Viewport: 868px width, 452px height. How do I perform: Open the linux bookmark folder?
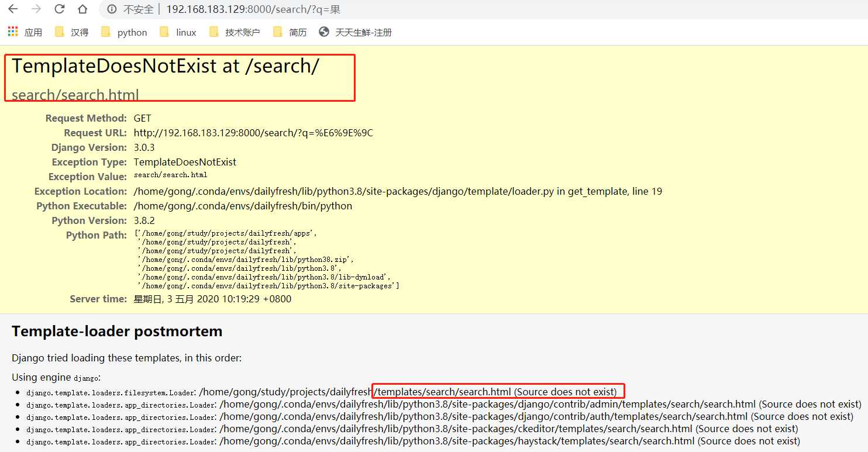click(x=178, y=32)
